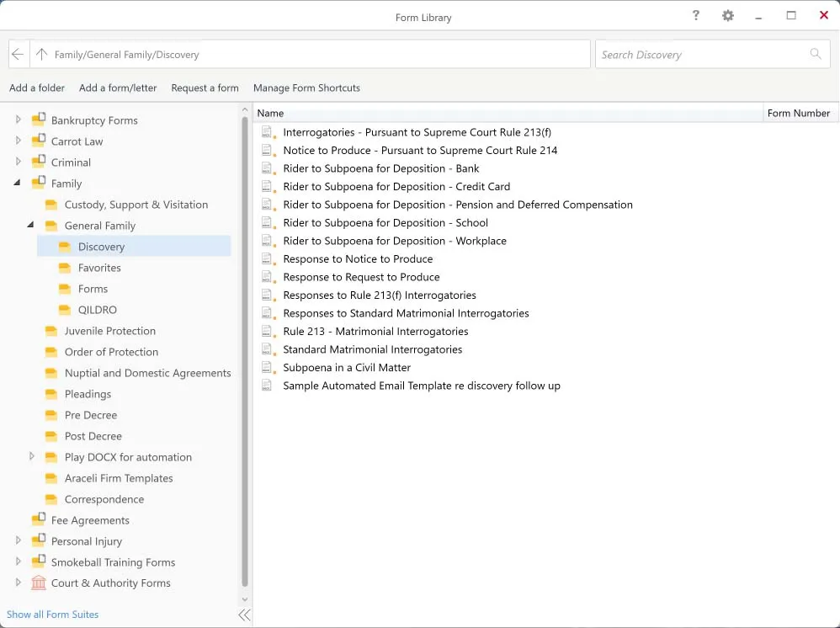
Task: Click the back arrow navigation icon
Action: tap(18, 54)
